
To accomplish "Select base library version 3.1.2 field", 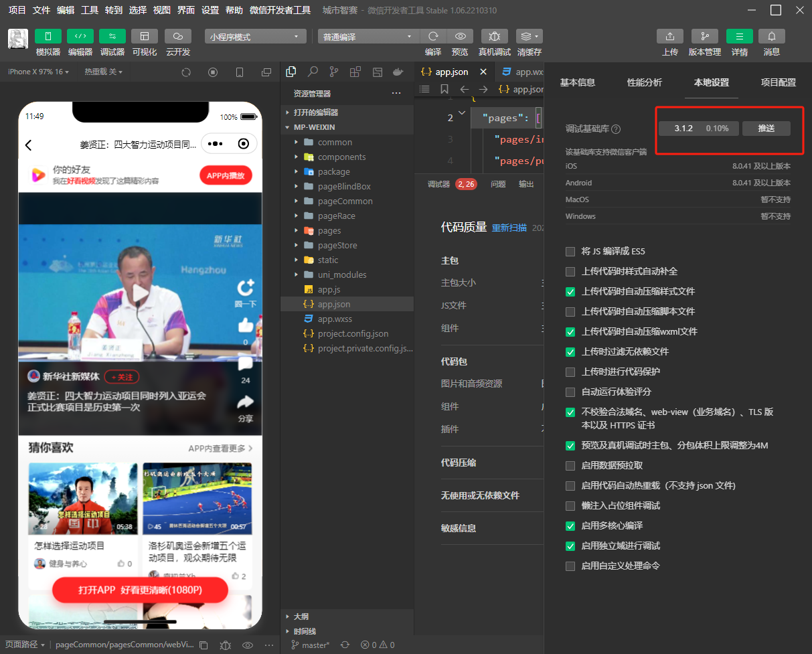I will pyautogui.click(x=699, y=129).
